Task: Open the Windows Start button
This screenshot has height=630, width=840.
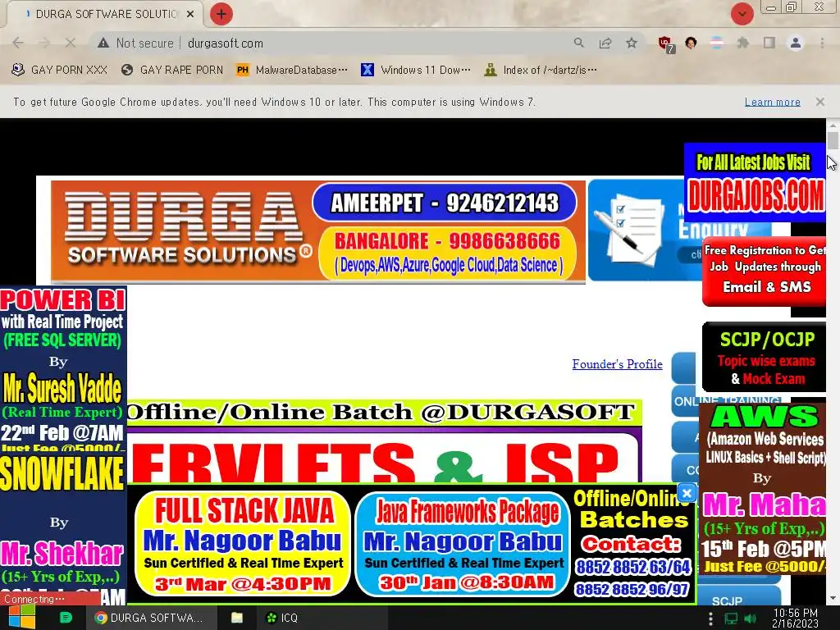Action: click(21, 618)
